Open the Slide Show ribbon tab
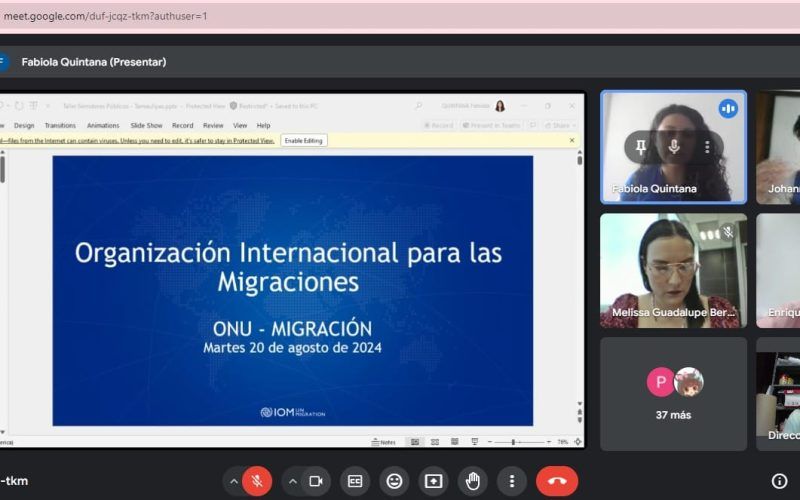Viewport: 800px width, 500px height. (x=146, y=126)
